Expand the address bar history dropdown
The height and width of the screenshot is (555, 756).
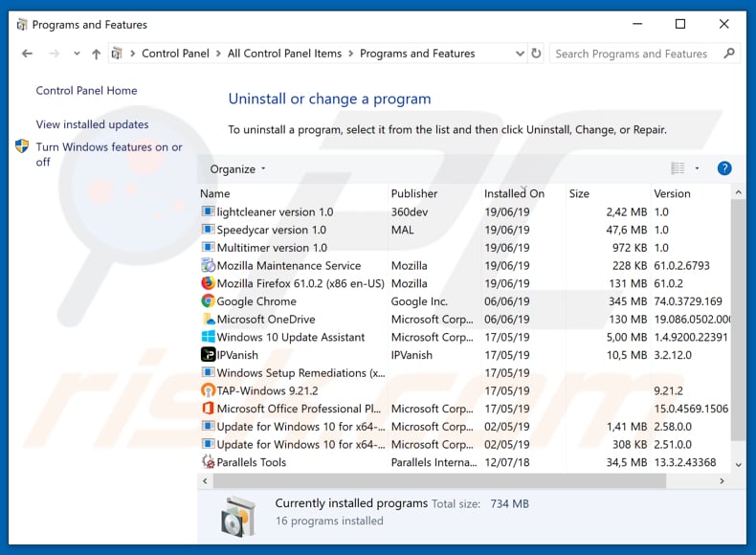pyautogui.click(x=520, y=53)
